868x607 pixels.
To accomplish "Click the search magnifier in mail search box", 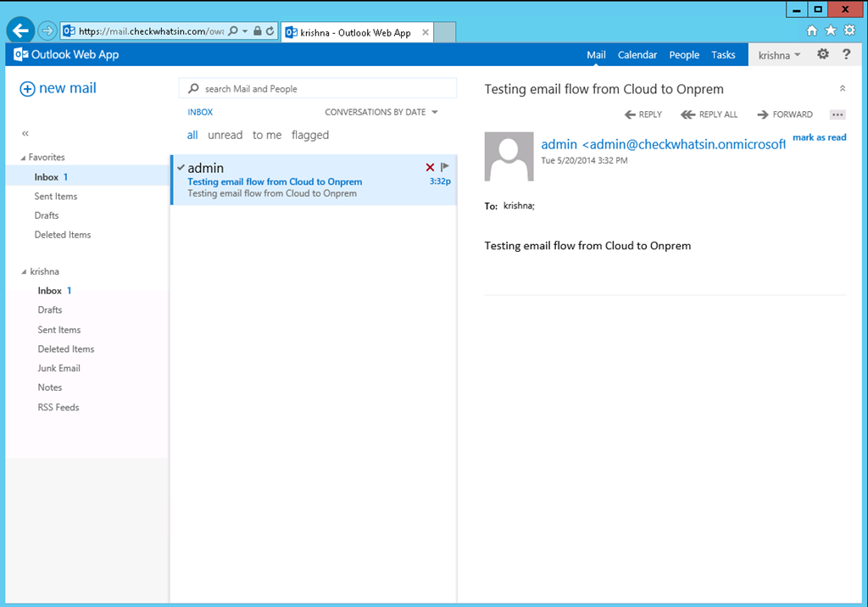I will click(x=193, y=89).
